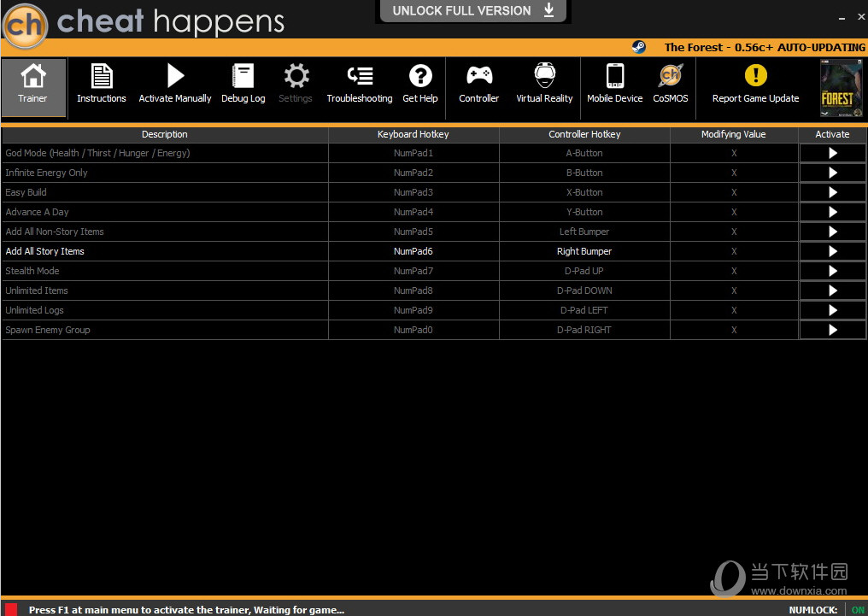The image size is (868, 616).
Task: Launch the CoSMOS tool
Action: (671, 84)
